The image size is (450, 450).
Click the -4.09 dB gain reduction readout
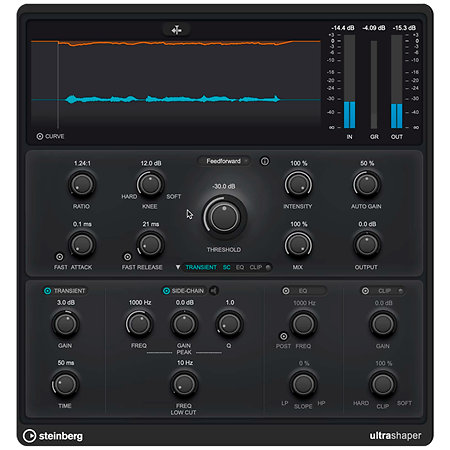[x=374, y=28]
